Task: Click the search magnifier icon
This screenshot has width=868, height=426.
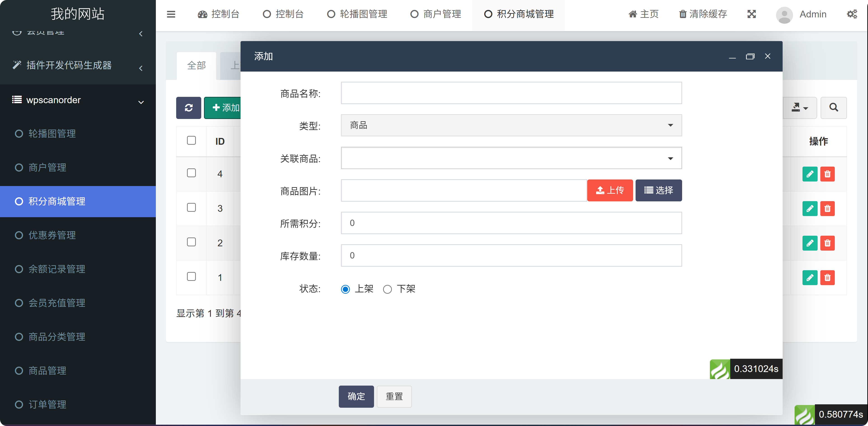Action: tap(834, 108)
